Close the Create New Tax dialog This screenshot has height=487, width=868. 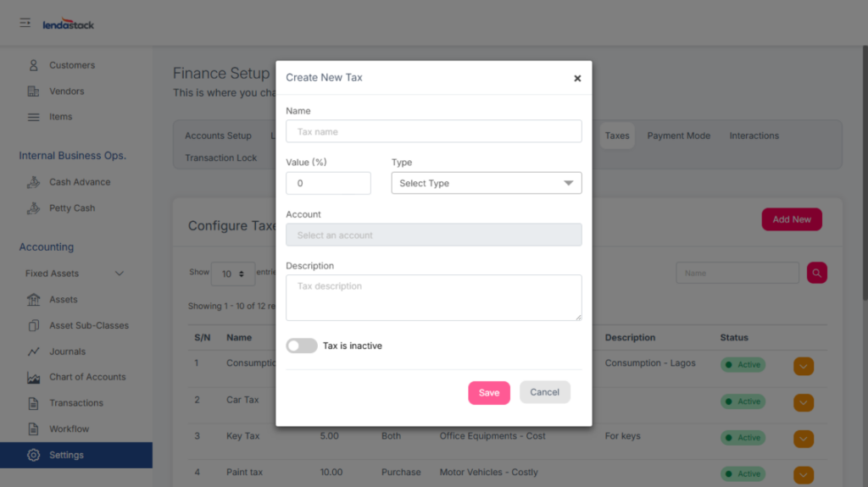[577, 78]
